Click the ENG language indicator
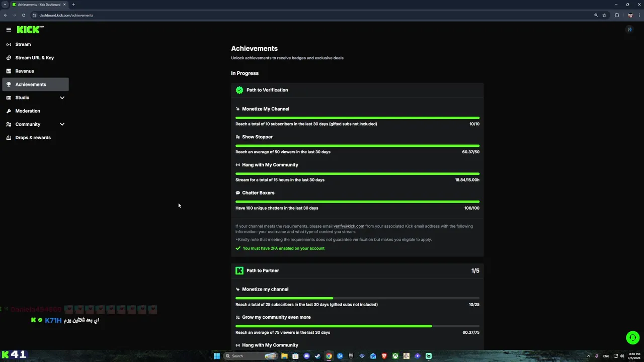The width and height of the screenshot is (644, 362). pos(606,356)
